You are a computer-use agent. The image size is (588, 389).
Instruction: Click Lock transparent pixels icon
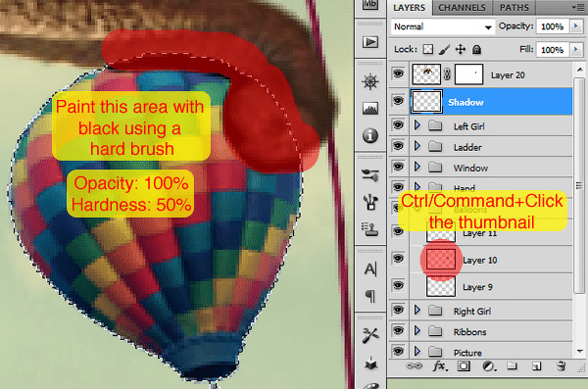point(428,49)
